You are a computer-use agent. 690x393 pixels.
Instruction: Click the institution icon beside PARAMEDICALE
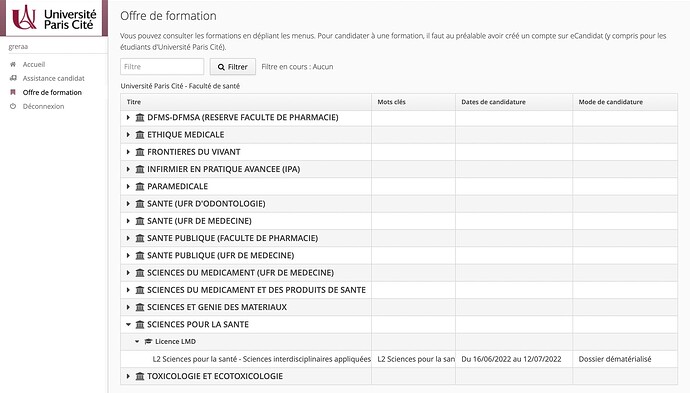tap(140, 187)
